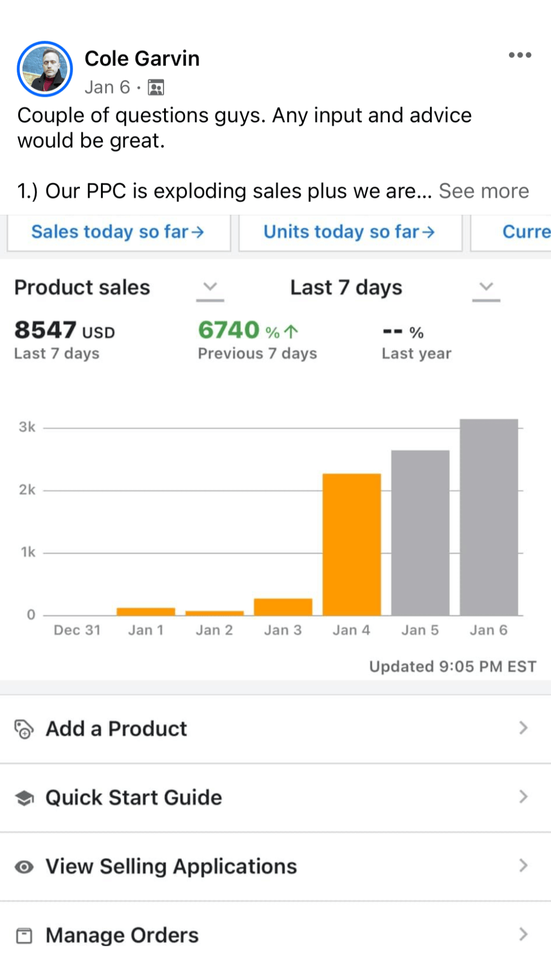The image size is (551, 980).
Task: Expand the post with See more
Action: pos(484,191)
